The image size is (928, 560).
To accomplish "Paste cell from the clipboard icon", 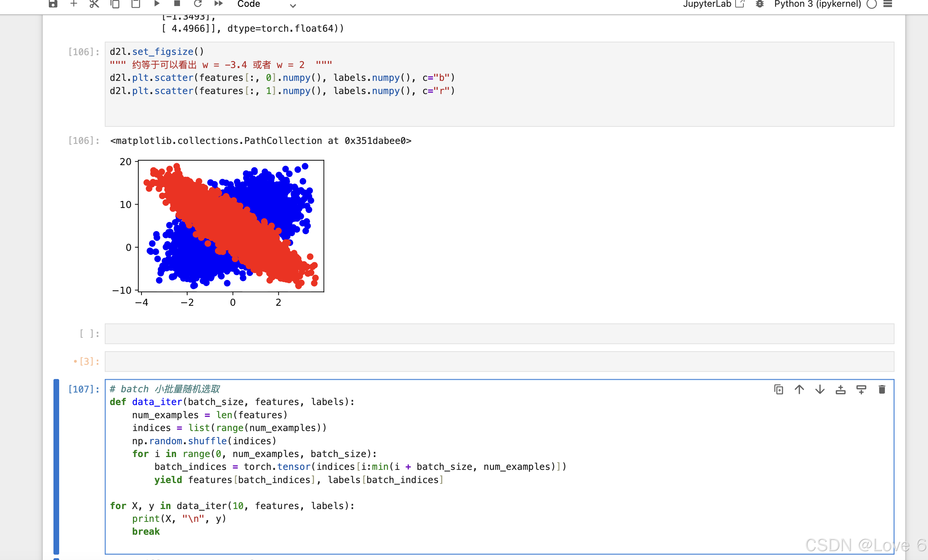I will point(135,4).
